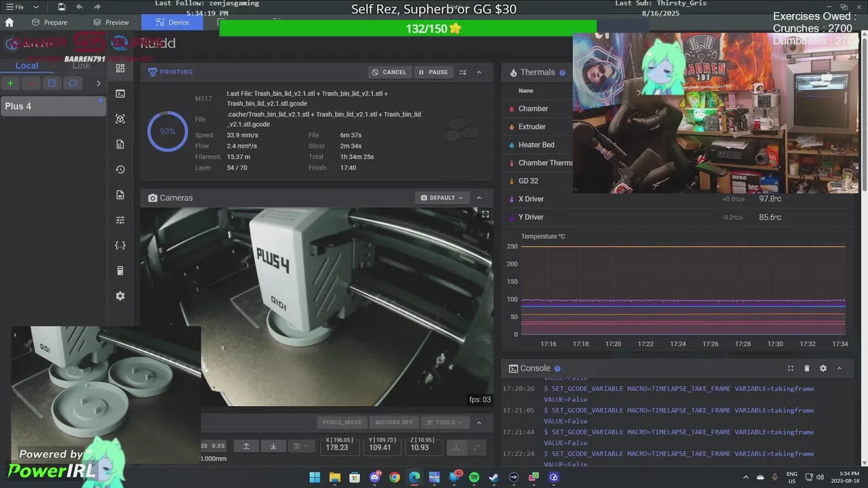The height and width of the screenshot is (488, 868).
Task: Open the print history clock icon
Action: pyautogui.click(x=120, y=169)
